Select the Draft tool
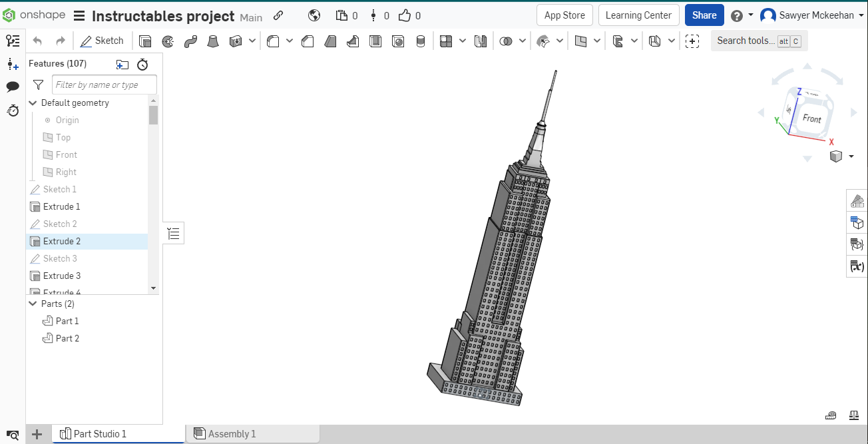The width and height of the screenshot is (868, 444). 330,41
